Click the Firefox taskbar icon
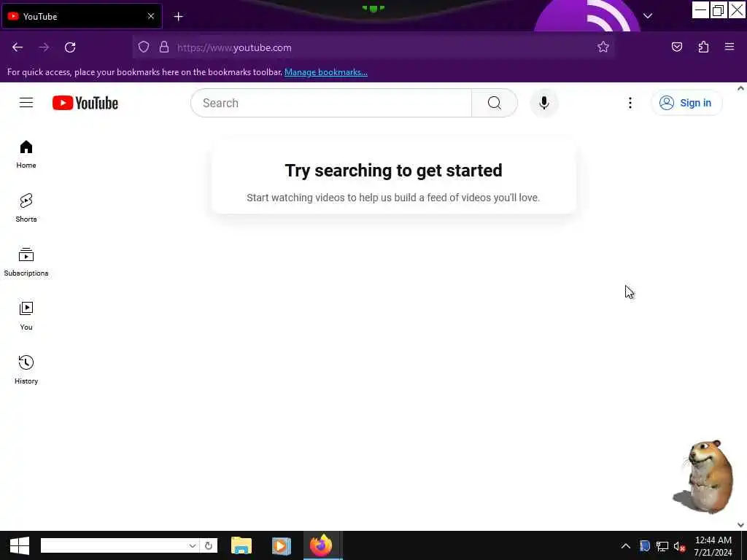 coord(321,545)
